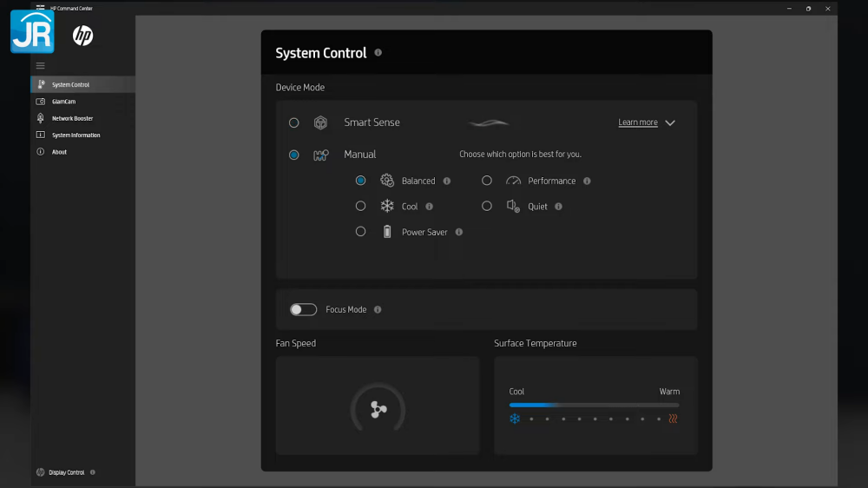868x488 pixels.
Task: Click the info icon next to Power Saver
Action: click(459, 233)
